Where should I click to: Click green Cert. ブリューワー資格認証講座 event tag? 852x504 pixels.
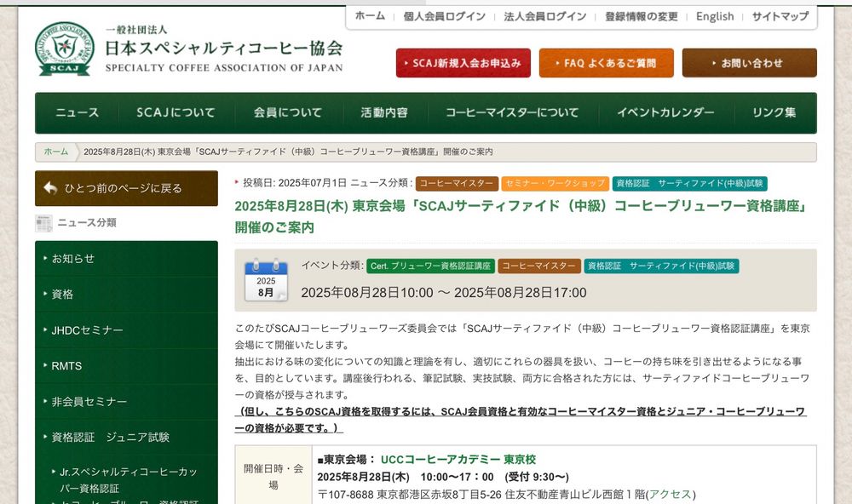(x=430, y=266)
